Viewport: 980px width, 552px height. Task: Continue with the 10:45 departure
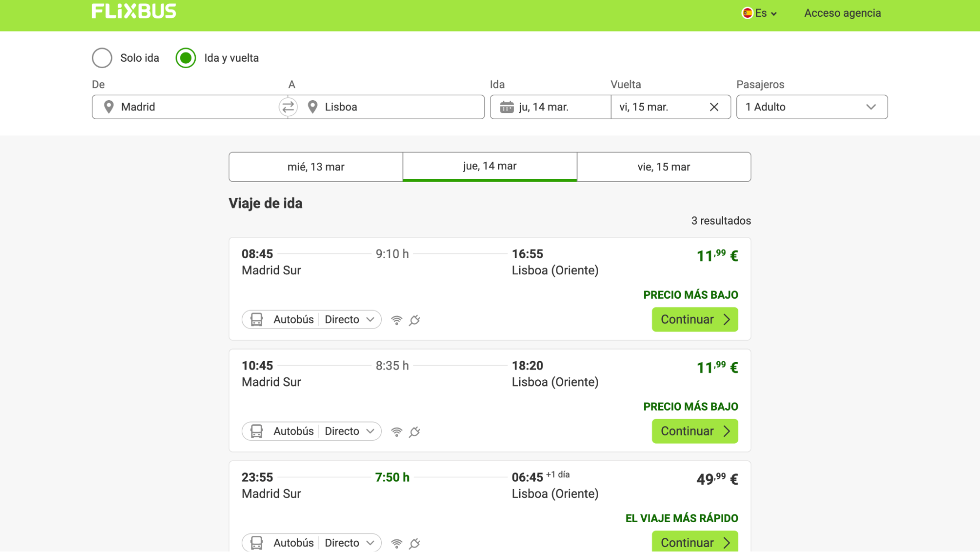695,431
